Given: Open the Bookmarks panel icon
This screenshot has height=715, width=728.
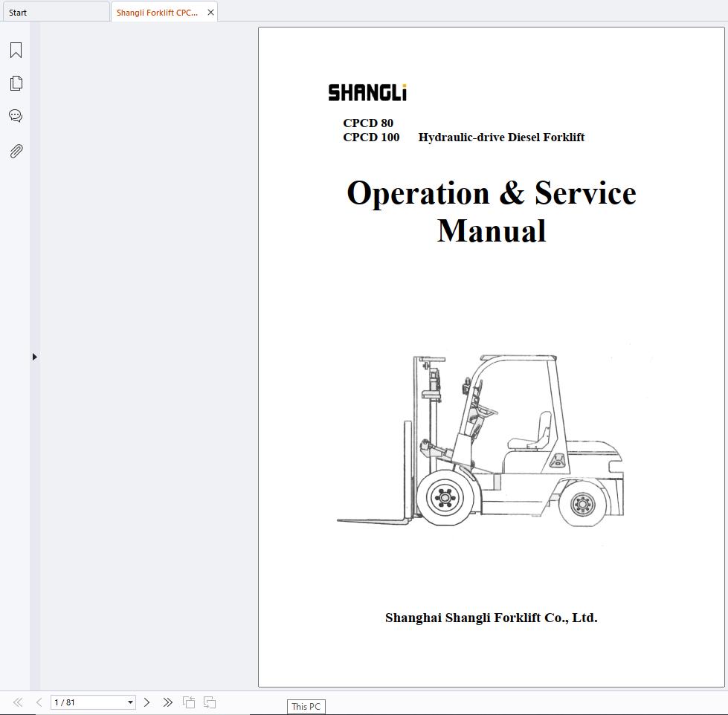Looking at the screenshot, I should [x=16, y=50].
